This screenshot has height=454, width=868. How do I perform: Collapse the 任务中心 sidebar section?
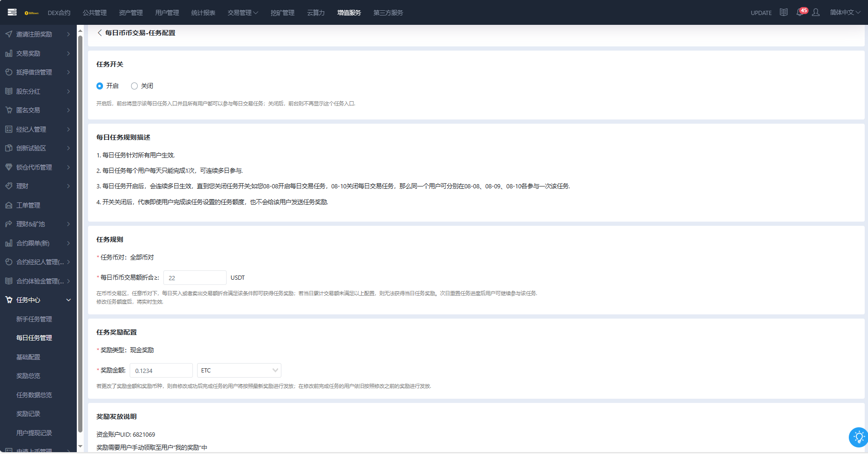coord(68,300)
